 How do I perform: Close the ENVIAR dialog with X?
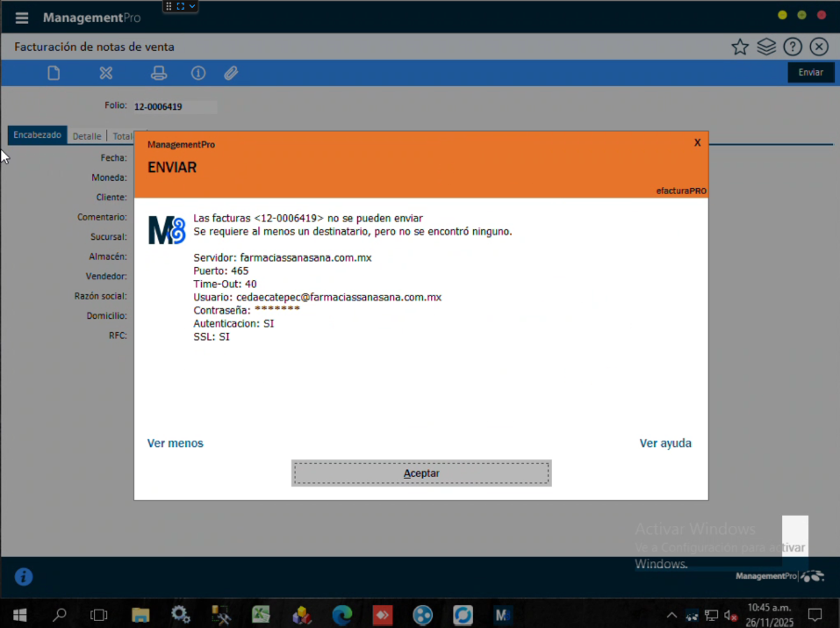(x=697, y=142)
